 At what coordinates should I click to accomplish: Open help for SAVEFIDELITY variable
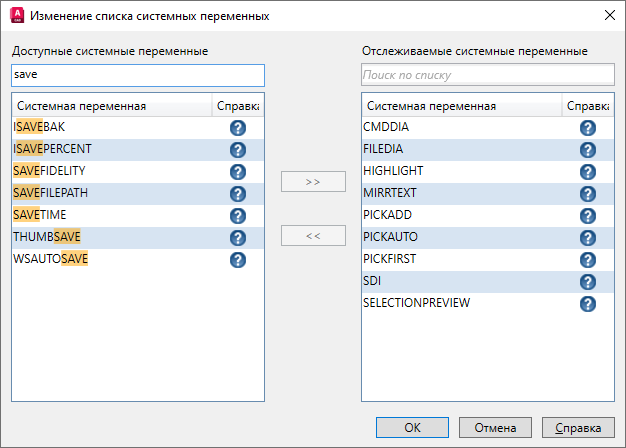pos(238,172)
